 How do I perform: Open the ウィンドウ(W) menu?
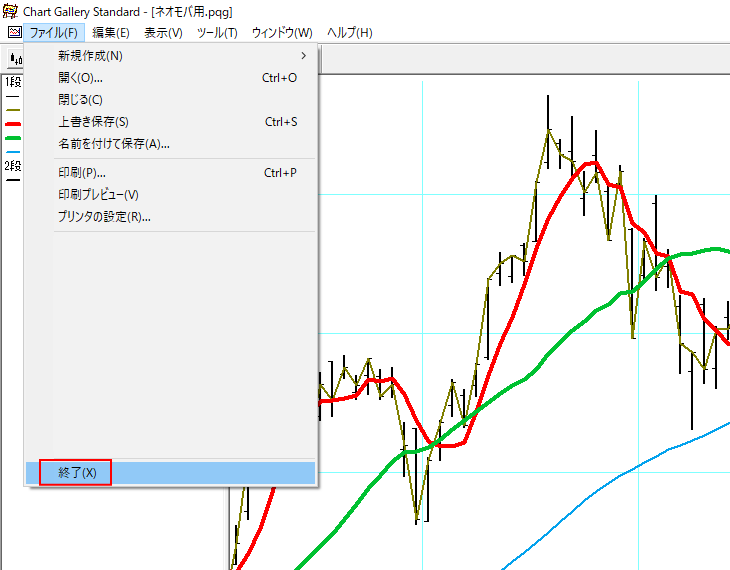point(281,33)
